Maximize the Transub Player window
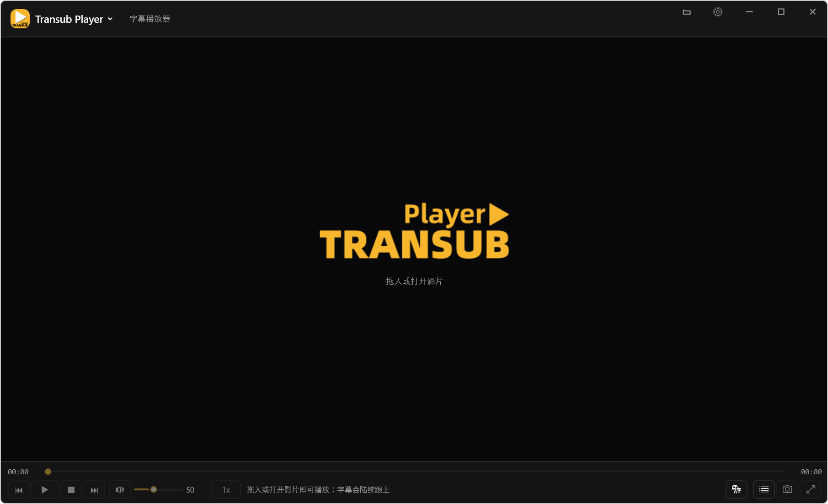The image size is (828, 504). coord(781,12)
